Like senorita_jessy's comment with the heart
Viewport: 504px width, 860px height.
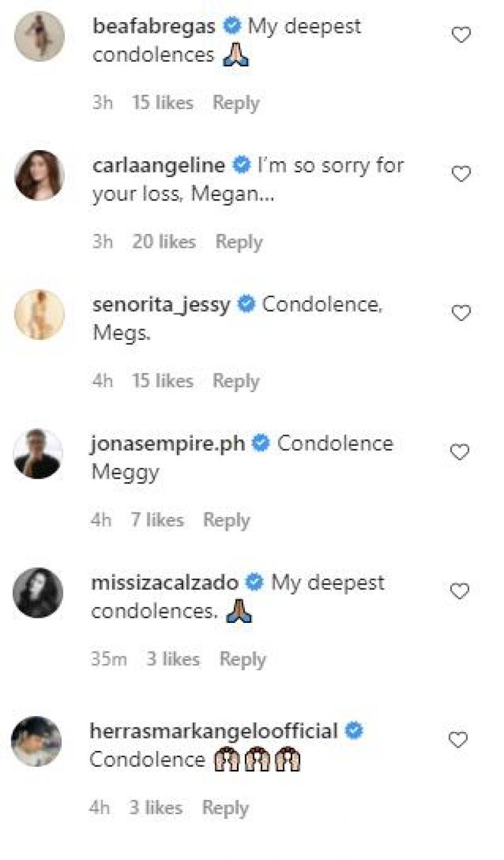(x=461, y=313)
